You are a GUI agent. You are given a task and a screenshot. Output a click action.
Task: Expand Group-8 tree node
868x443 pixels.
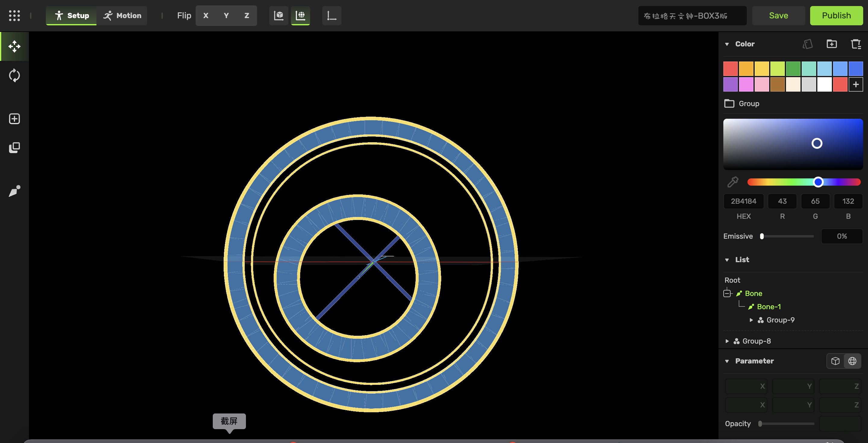727,341
